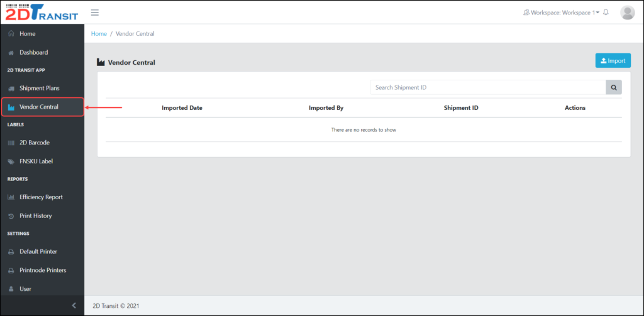This screenshot has width=644, height=316.
Task: Click the Shipment Plans truck icon
Action: click(11, 88)
